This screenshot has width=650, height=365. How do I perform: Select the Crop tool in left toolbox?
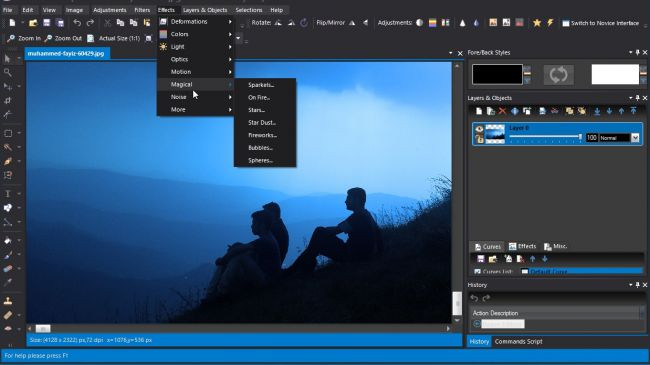(7, 100)
